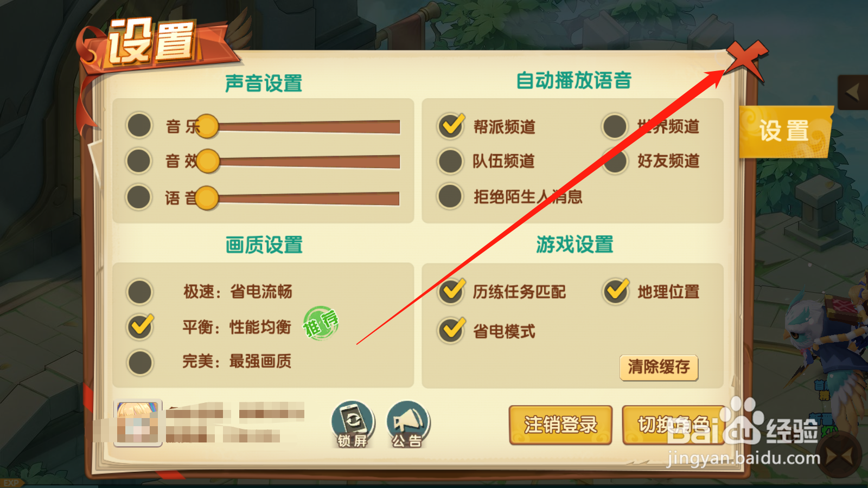Close the settings panel with red X
868x488 pixels.
(746, 60)
